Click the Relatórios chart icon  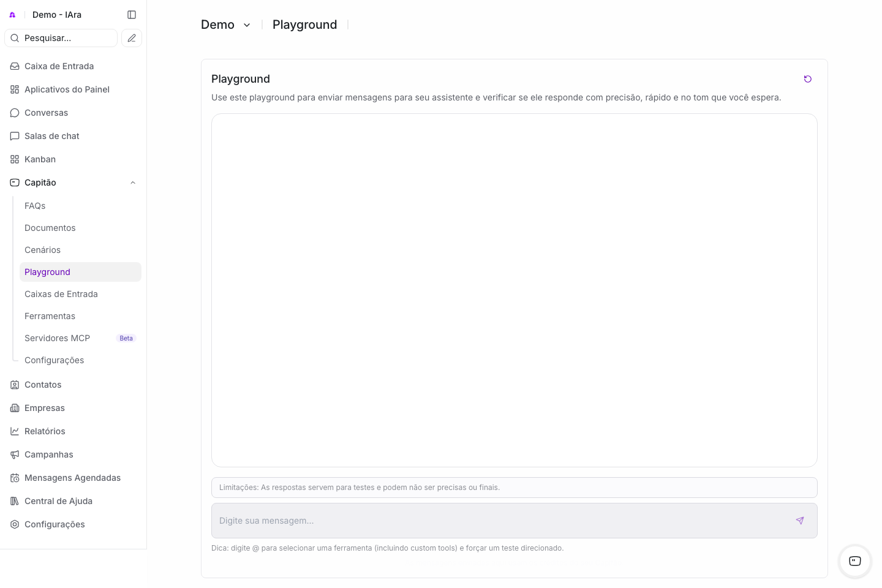pos(15,431)
